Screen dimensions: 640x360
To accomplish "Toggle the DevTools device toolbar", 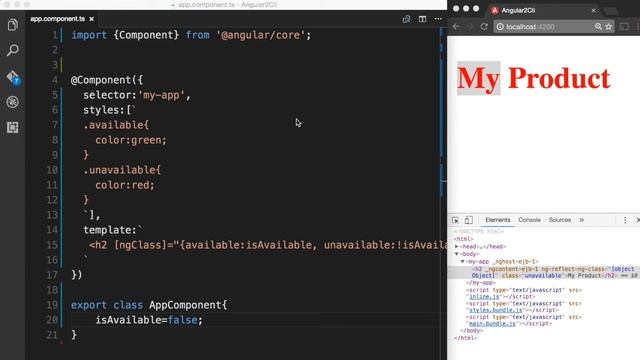I will tap(469, 220).
